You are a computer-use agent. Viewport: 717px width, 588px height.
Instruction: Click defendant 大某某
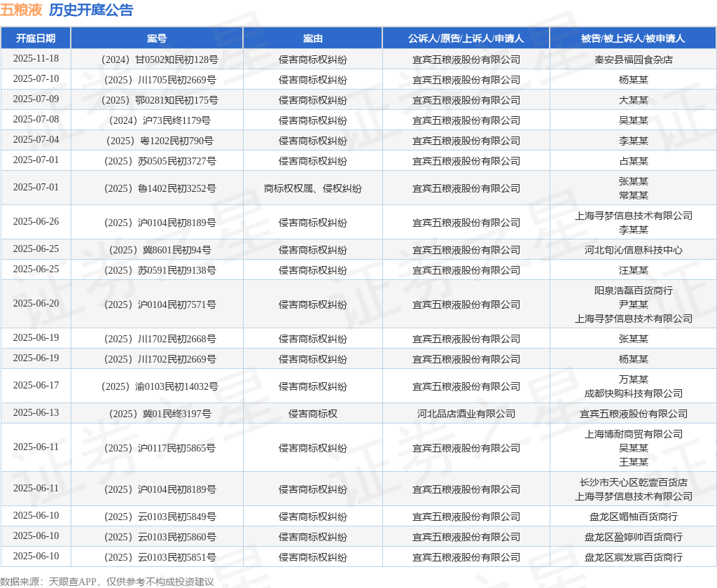pos(633,100)
